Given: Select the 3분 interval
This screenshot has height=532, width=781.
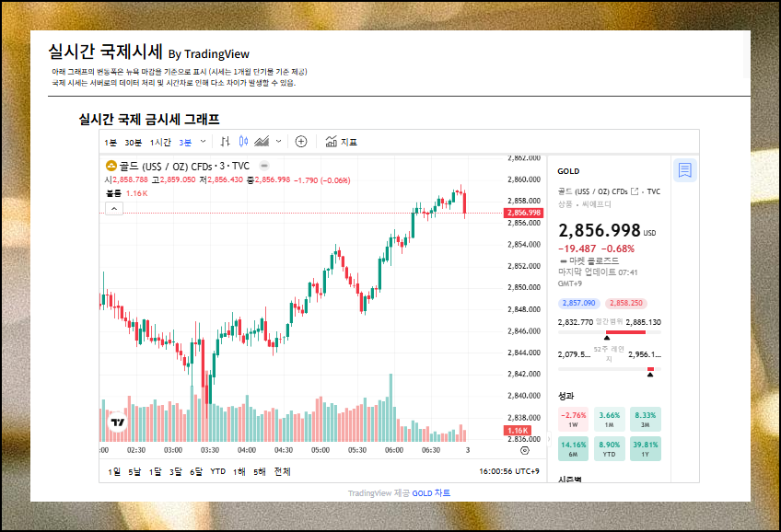Looking at the screenshot, I should 185,143.
